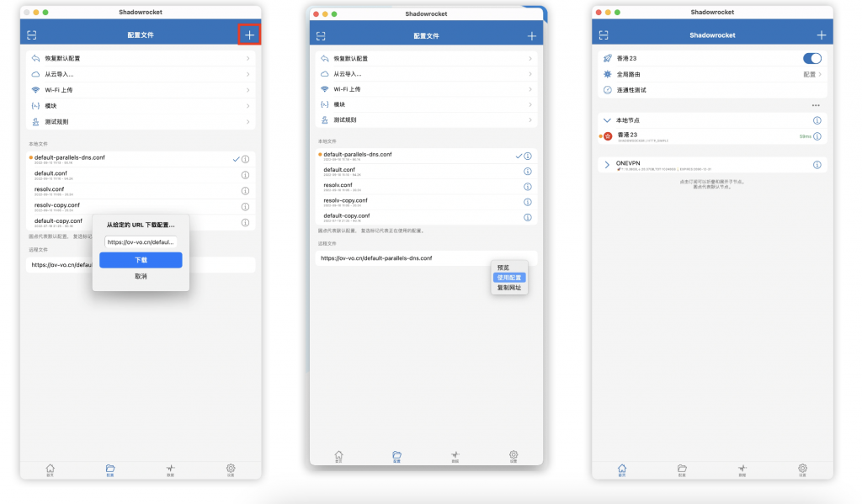Open Wi-Fi 上传 in middle window
This screenshot has height=504, width=862.
pyautogui.click(x=426, y=89)
